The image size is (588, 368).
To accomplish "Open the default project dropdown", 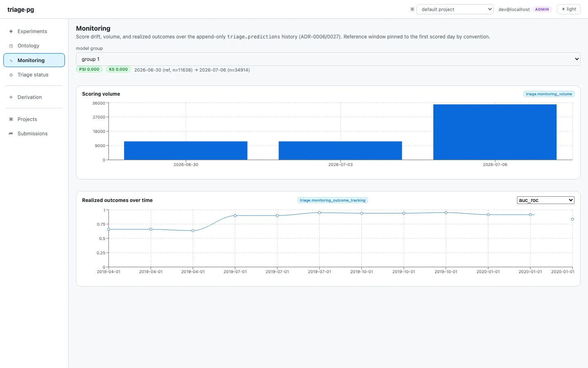I will pos(455,9).
